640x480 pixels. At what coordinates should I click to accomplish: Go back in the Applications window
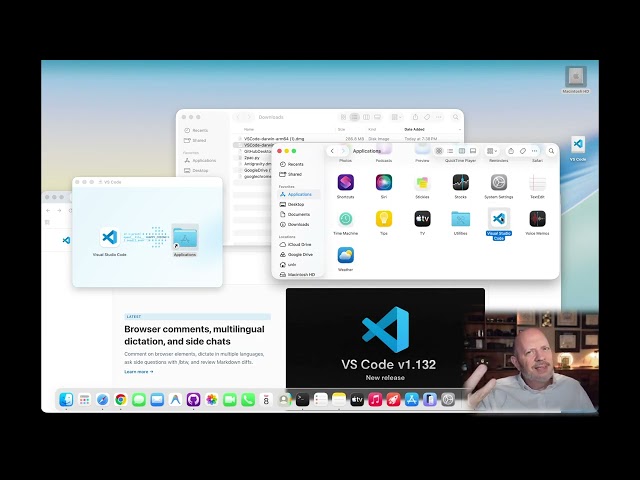pos(332,151)
